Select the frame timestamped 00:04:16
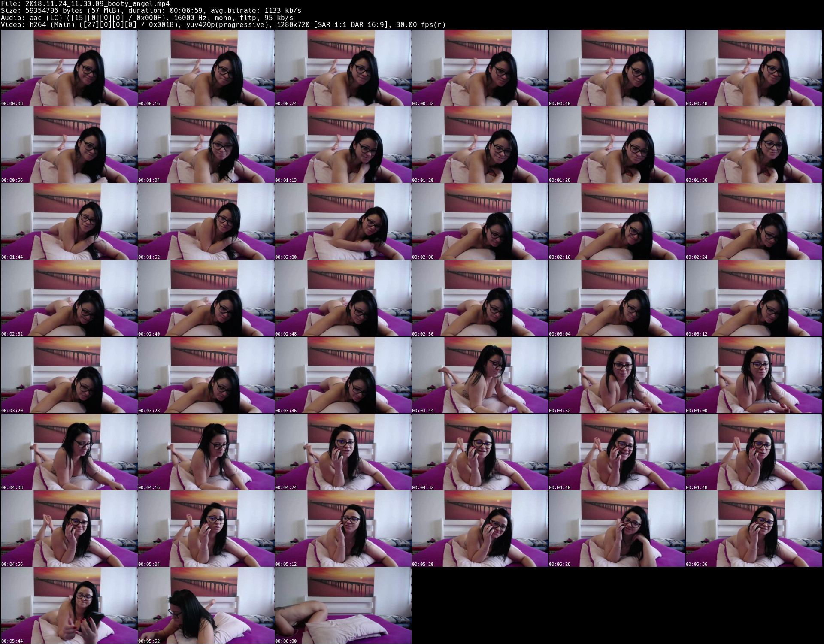 coord(206,452)
